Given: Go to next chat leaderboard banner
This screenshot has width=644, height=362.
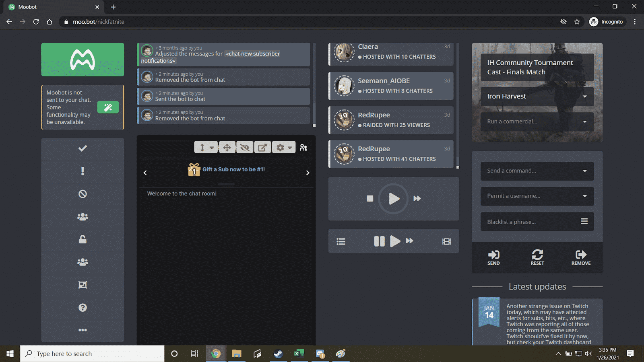Looking at the screenshot, I should tap(308, 173).
